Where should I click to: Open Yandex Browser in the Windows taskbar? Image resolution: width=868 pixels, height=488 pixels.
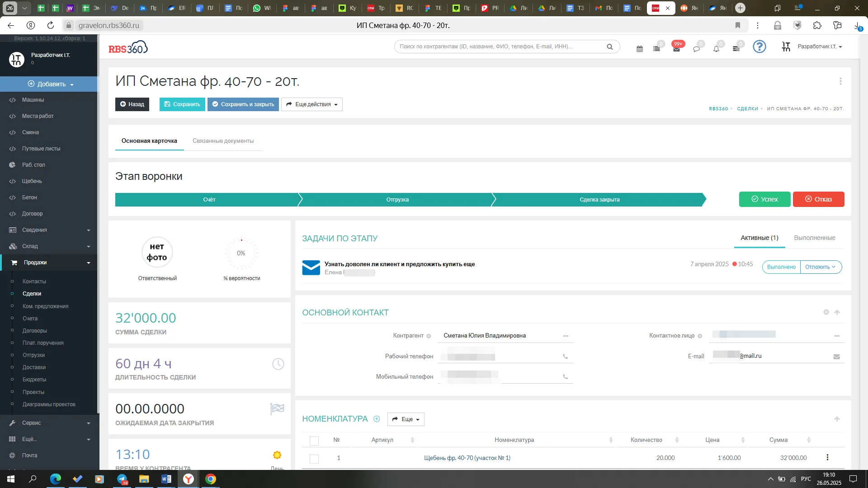click(x=189, y=479)
